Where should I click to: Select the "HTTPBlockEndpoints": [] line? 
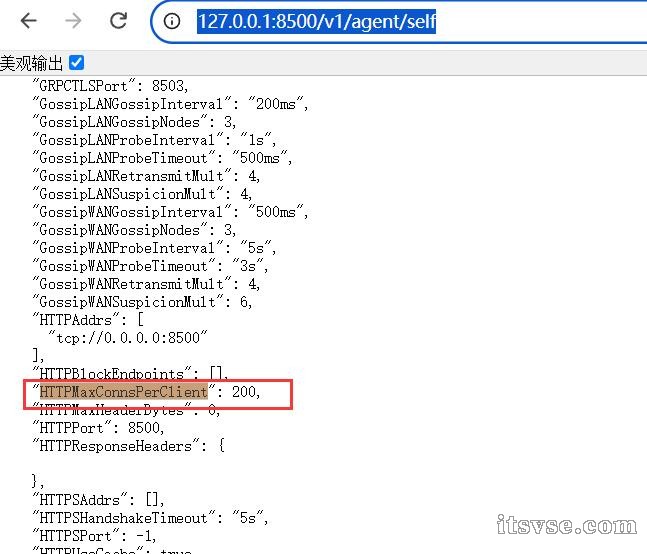pyautogui.click(x=130, y=374)
